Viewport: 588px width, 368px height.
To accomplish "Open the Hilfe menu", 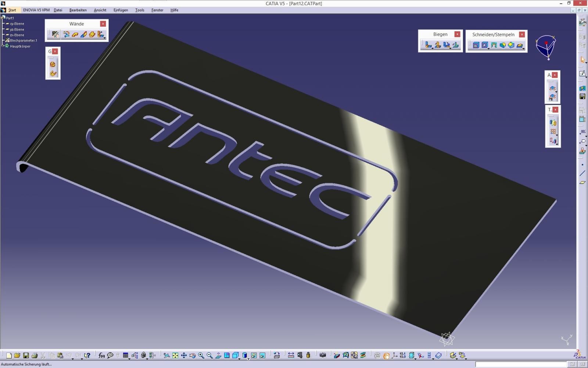I will [x=174, y=10].
